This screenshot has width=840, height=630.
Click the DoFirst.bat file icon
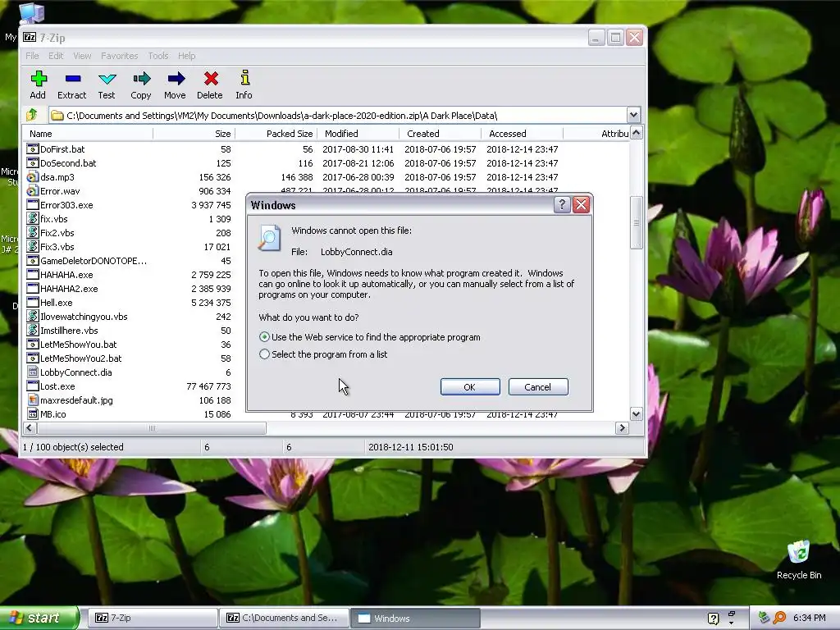pos(33,149)
